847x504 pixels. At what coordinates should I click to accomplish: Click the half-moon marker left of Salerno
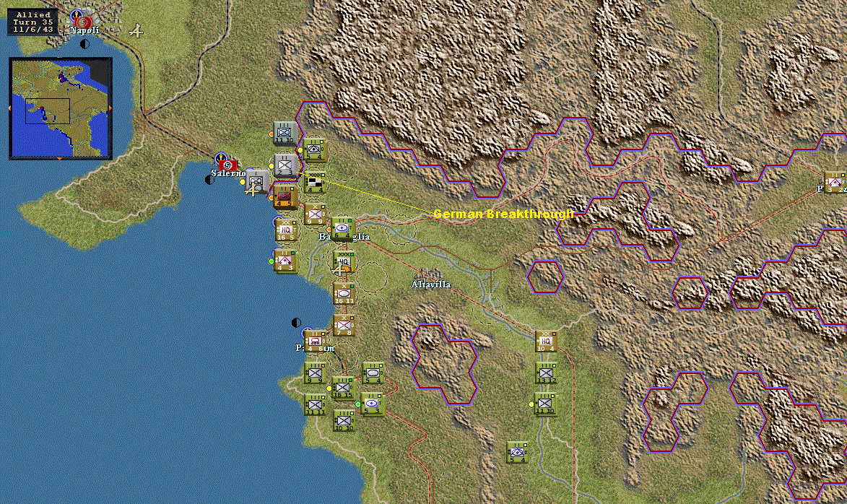tap(210, 180)
